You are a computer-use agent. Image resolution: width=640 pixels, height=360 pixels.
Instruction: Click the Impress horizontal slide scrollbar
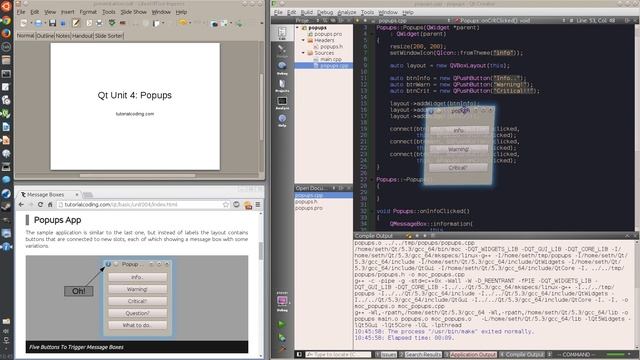(137, 176)
